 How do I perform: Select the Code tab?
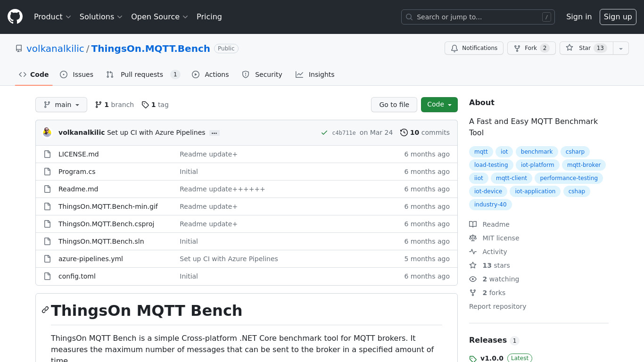coord(33,74)
